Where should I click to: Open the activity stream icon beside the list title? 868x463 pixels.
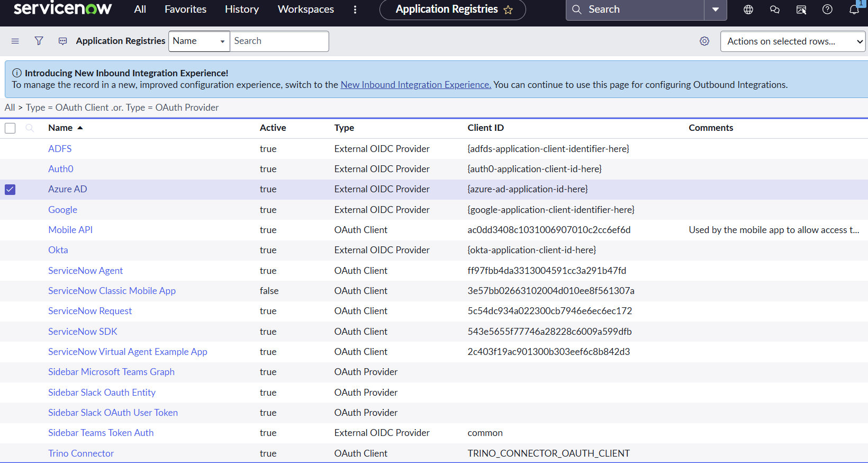click(62, 41)
